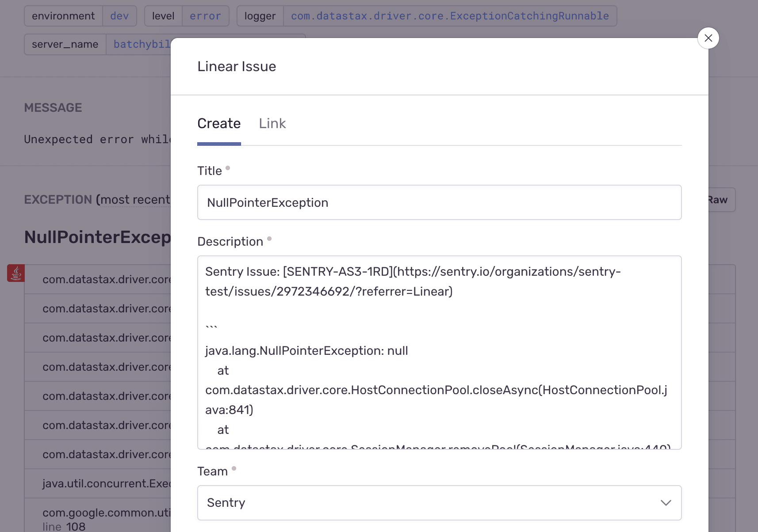Switch to the Link tab

[x=272, y=124]
